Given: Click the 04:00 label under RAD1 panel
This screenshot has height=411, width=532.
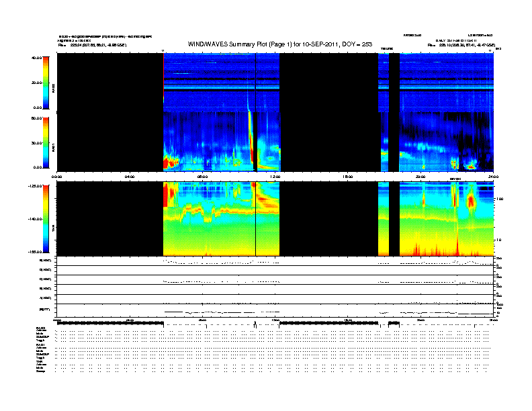Looking at the screenshot, I should pos(130,177).
